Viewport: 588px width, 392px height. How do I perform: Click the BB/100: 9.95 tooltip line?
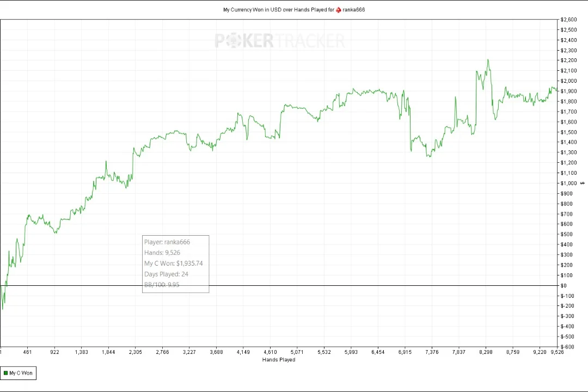162,285
